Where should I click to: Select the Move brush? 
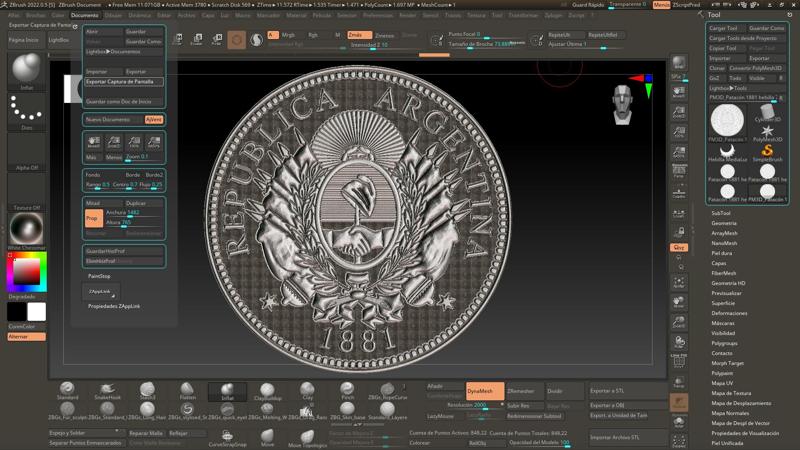coord(267,437)
